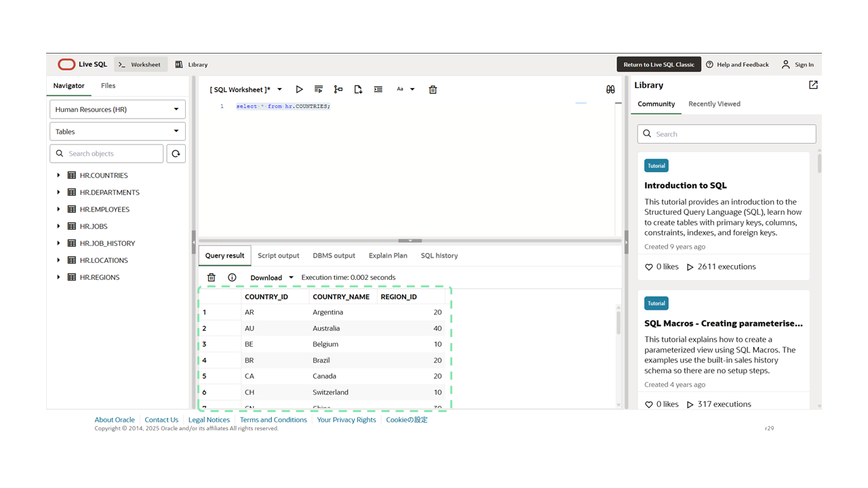Open the Human Resources (HR) schema dropdown
The width and height of the screenshot is (868, 488).
coord(117,109)
